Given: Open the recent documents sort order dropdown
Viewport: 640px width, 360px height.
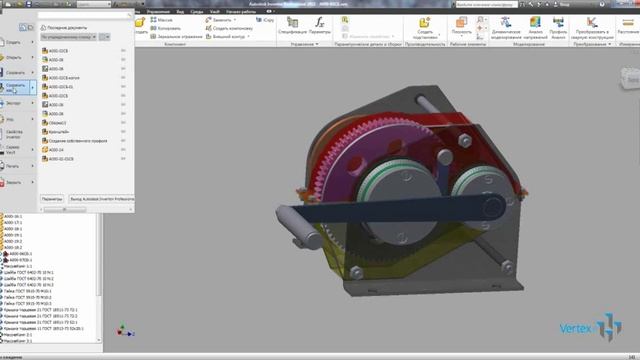Looking at the screenshot, I should click(69, 37).
